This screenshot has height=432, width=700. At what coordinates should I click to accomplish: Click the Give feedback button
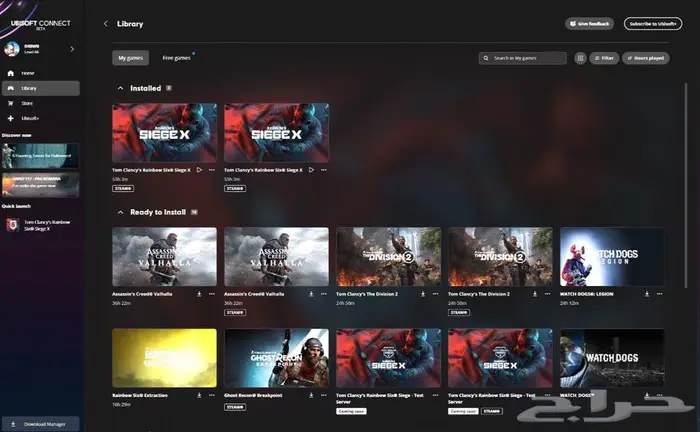click(x=589, y=23)
